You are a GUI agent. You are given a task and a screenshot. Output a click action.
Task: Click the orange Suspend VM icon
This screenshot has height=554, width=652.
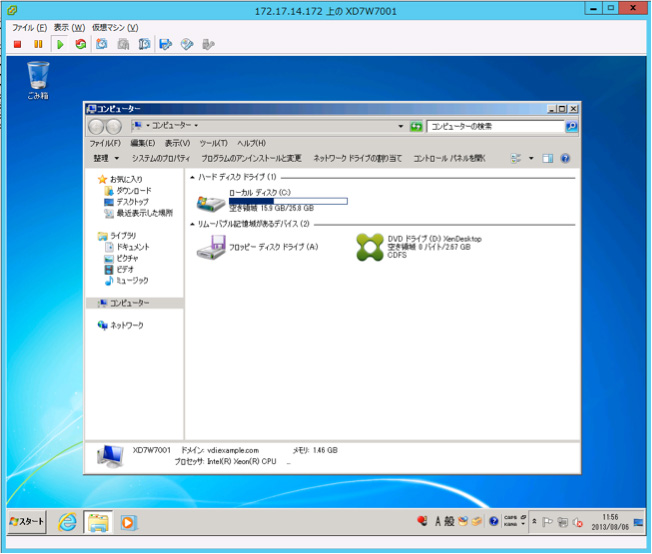click(x=38, y=44)
